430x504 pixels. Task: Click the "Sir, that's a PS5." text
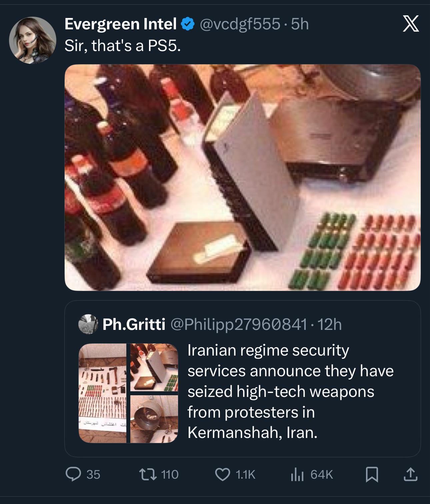pyautogui.click(x=123, y=46)
